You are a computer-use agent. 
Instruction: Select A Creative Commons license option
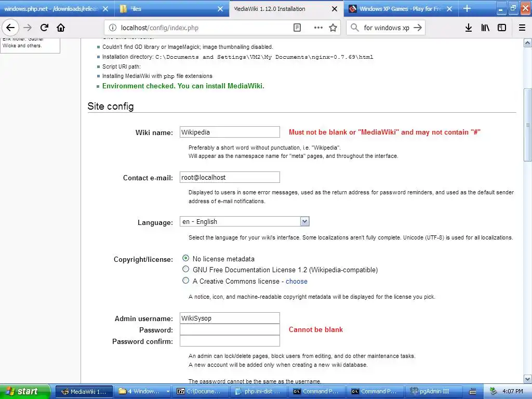(x=185, y=281)
